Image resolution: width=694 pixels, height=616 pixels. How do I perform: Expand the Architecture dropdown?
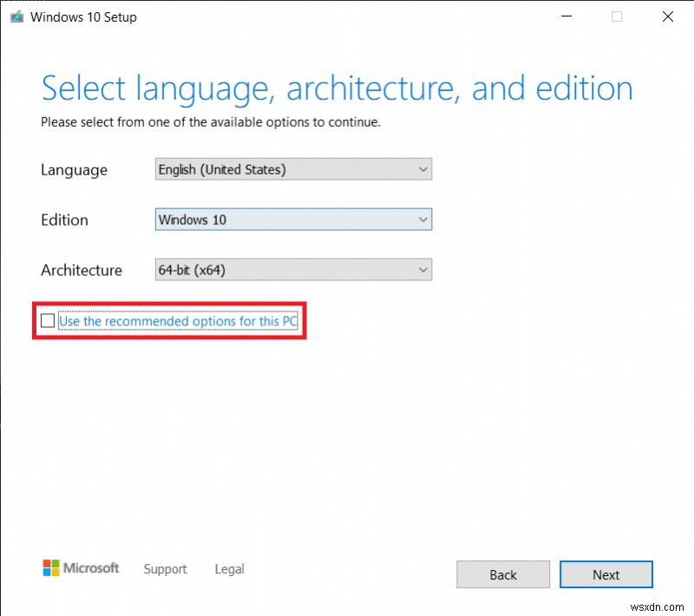click(x=293, y=270)
